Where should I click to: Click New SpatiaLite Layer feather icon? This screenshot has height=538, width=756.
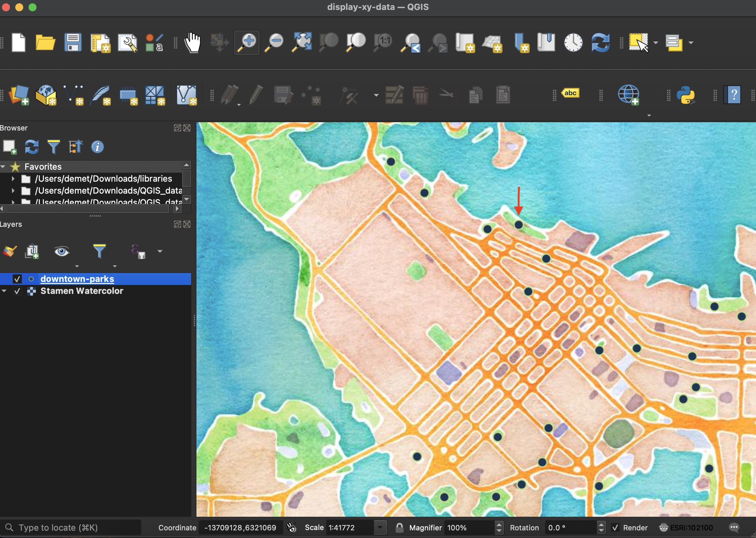click(101, 95)
